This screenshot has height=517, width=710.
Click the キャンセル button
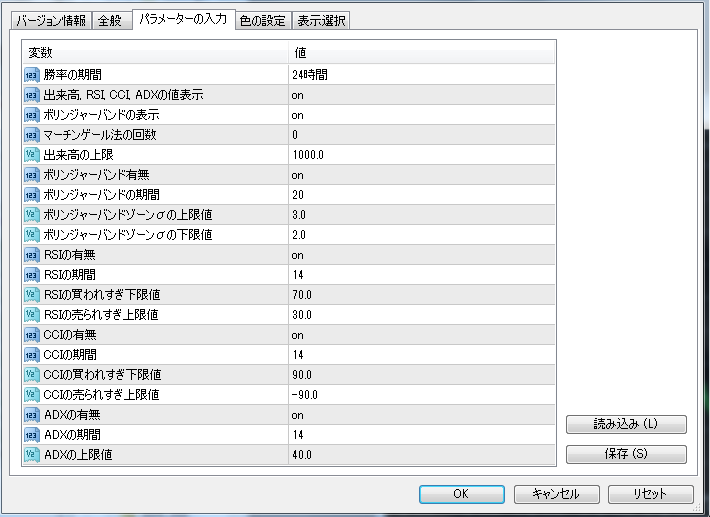tap(556, 494)
